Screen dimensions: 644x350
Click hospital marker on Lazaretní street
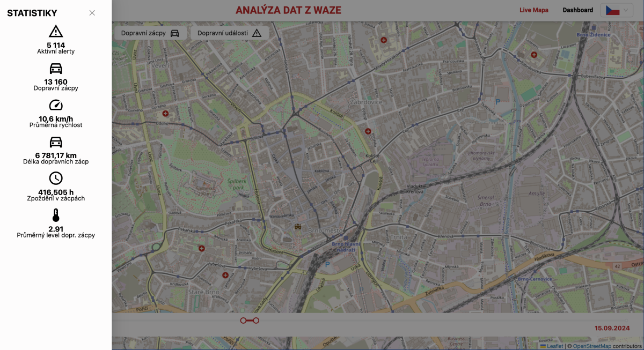534,55
